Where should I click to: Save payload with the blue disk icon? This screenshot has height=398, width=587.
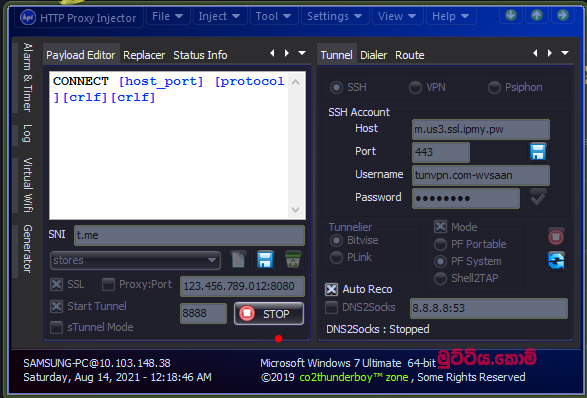click(265, 259)
